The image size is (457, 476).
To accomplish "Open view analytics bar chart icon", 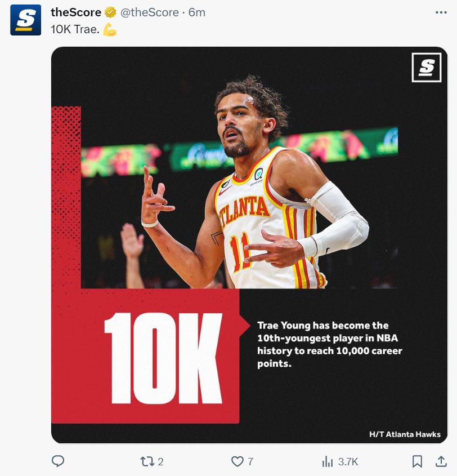I will point(328,461).
